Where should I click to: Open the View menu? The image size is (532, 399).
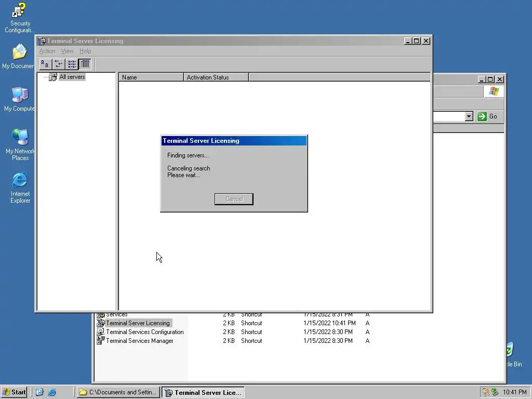click(x=67, y=51)
